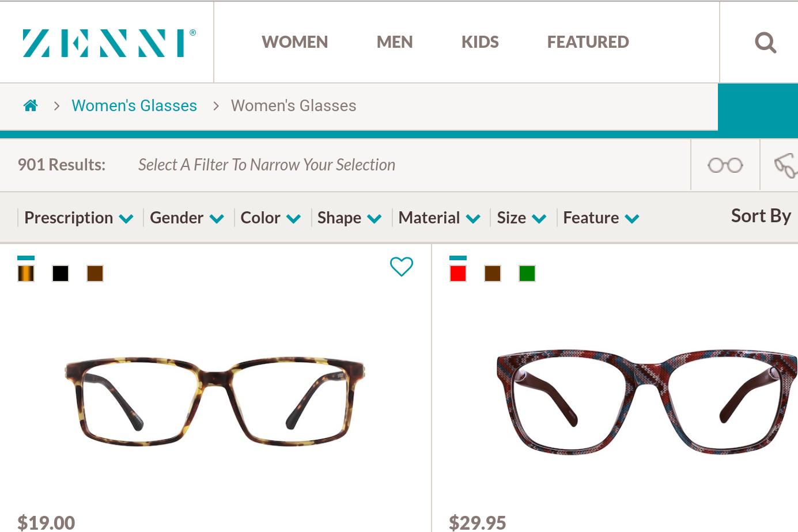
Task: Choose the black color swatch
Action: coord(60,273)
